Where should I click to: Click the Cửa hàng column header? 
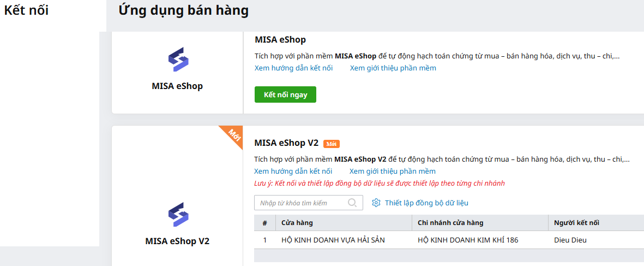[344, 223]
